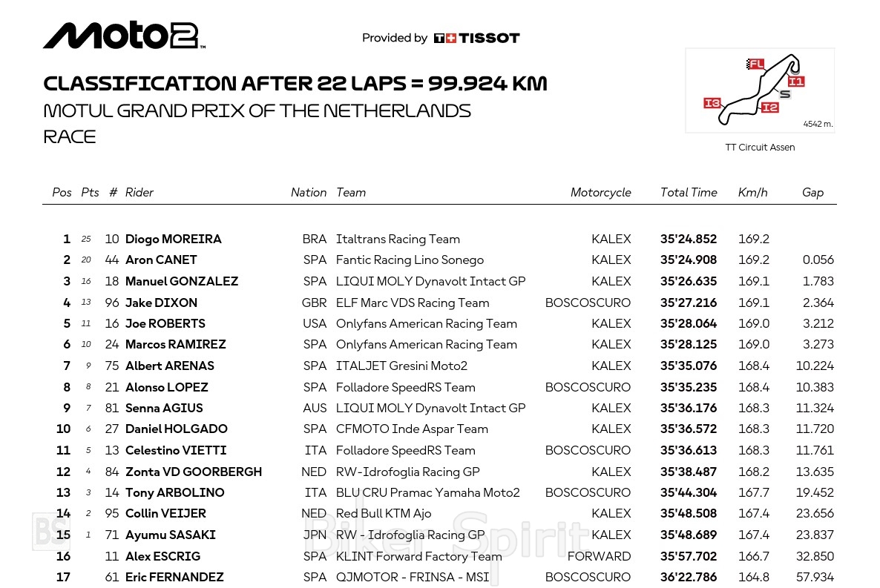Image resolution: width=880 pixels, height=588 pixels.
Task: Click the I1 sector marker on circuit map
Action: (x=795, y=82)
